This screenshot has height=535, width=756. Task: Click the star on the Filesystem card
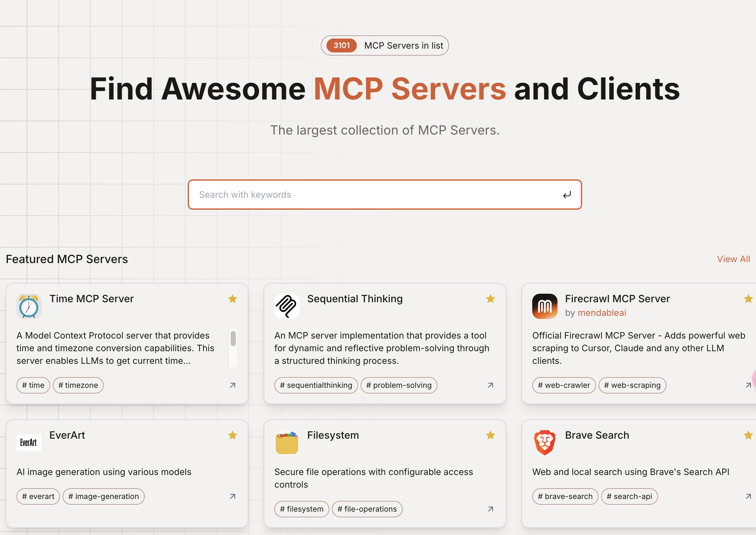click(x=490, y=435)
